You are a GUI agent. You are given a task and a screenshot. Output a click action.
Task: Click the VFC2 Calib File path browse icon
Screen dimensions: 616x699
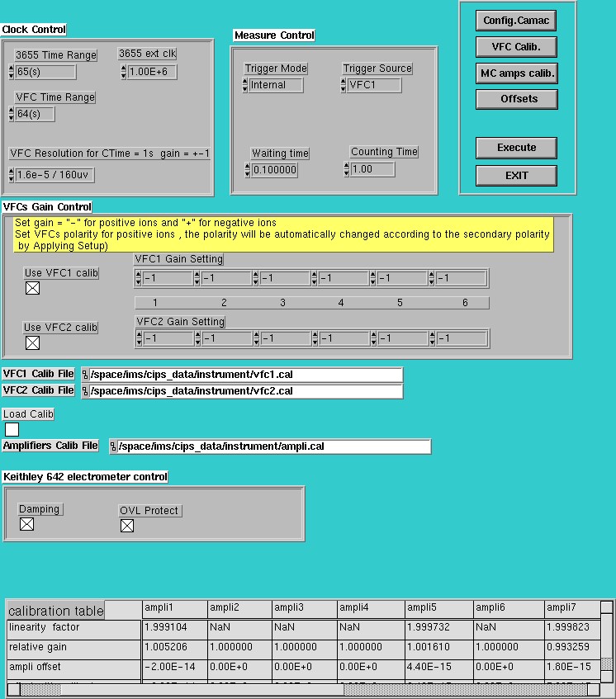click(x=85, y=391)
